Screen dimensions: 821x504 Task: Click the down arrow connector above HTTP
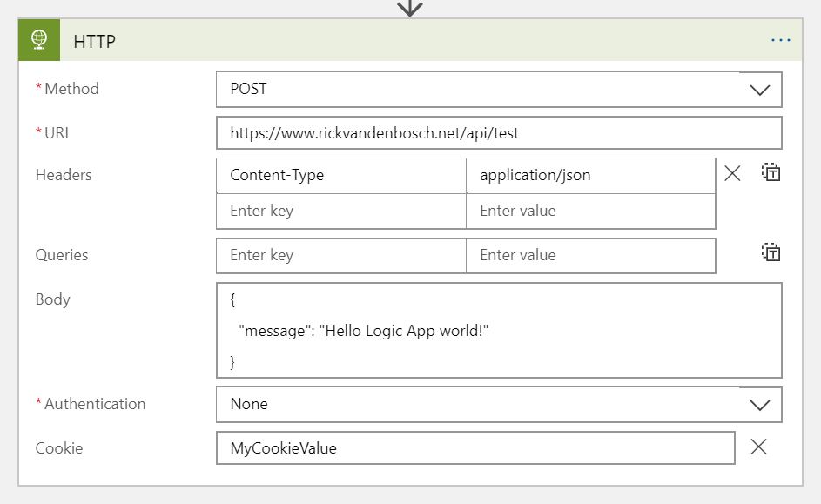409,8
